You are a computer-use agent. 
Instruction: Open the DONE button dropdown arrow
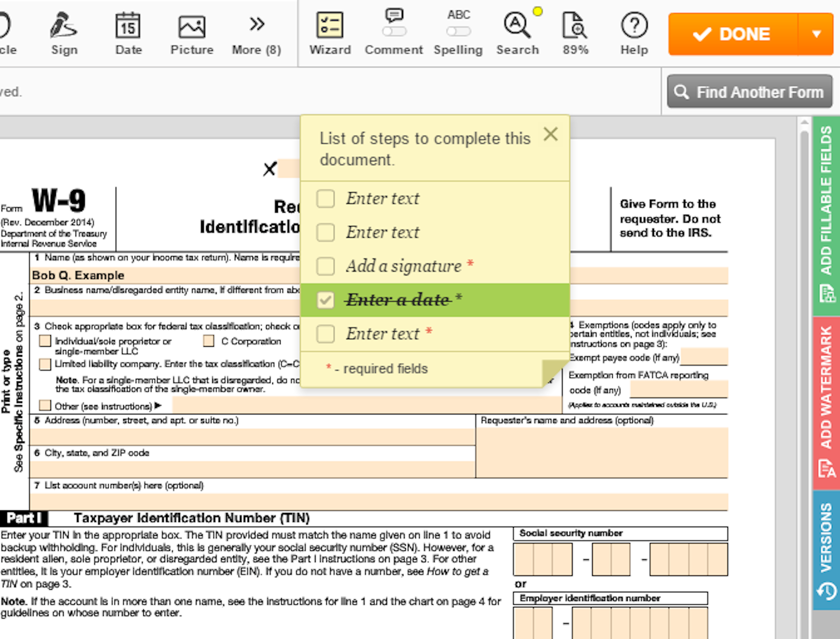(x=816, y=34)
